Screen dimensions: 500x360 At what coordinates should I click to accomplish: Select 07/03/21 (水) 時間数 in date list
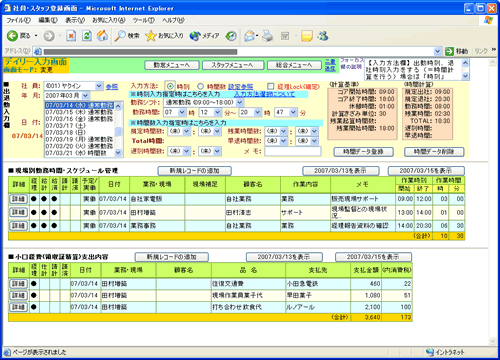coord(79,153)
